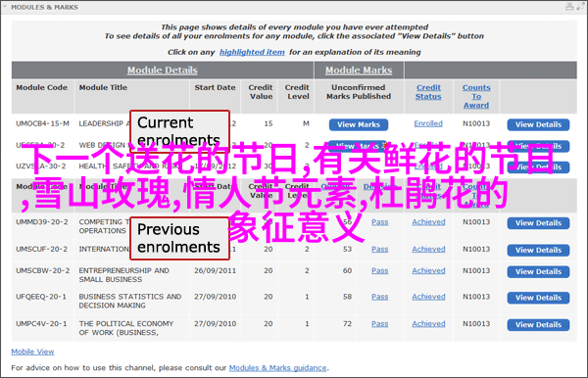Select module code UMSCBW-20-2 text
The height and width of the screenshot is (378, 588).
(43, 271)
